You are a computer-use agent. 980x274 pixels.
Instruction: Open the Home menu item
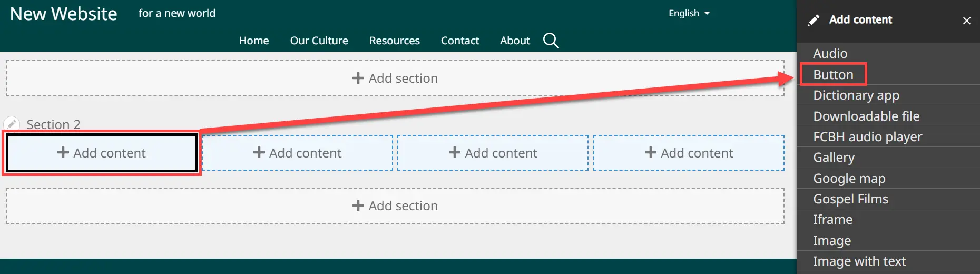click(254, 41)
